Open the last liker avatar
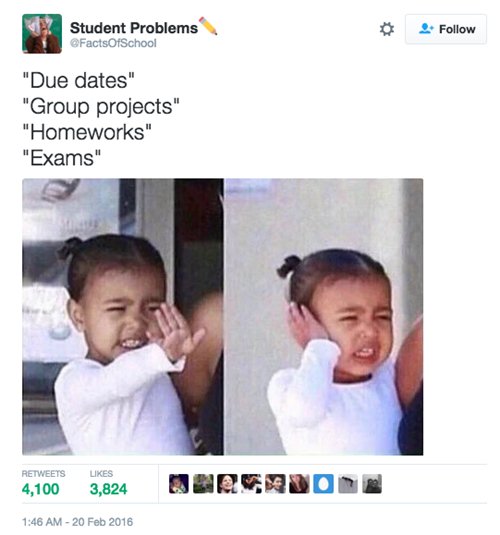 point(372,483)
